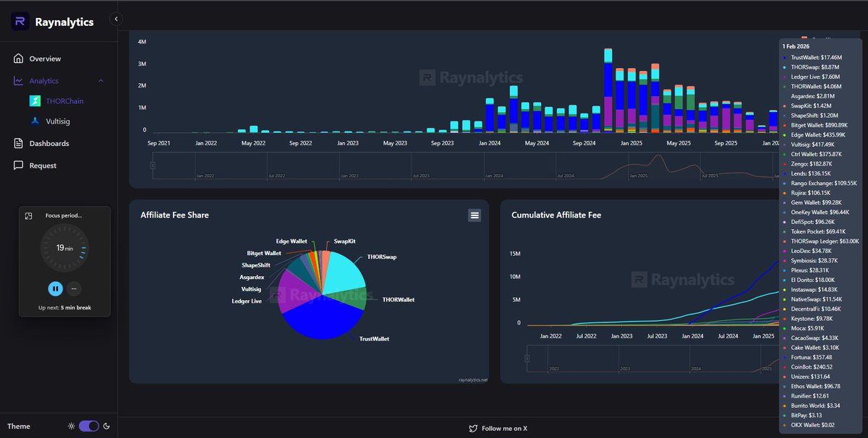Click the Raynalytics logo icon

pyautogui.click(x=20, y=22)
